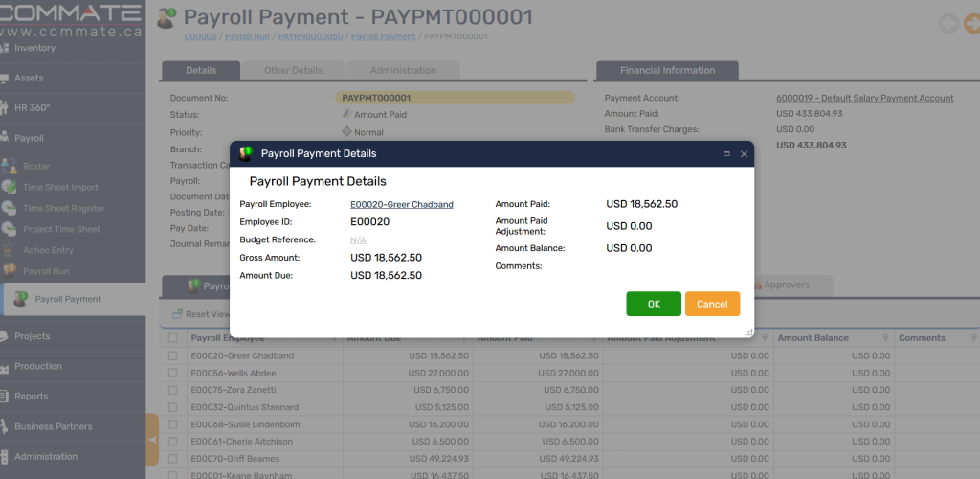Open the Financial Information tab
Image resolution: width=980 pixels, height=479 pixels.
pos(667,71)
